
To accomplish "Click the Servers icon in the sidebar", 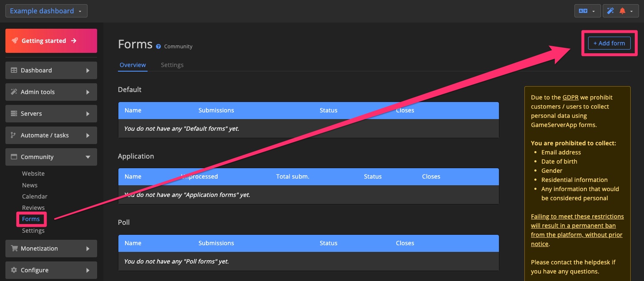I will [x=13, y=113].
